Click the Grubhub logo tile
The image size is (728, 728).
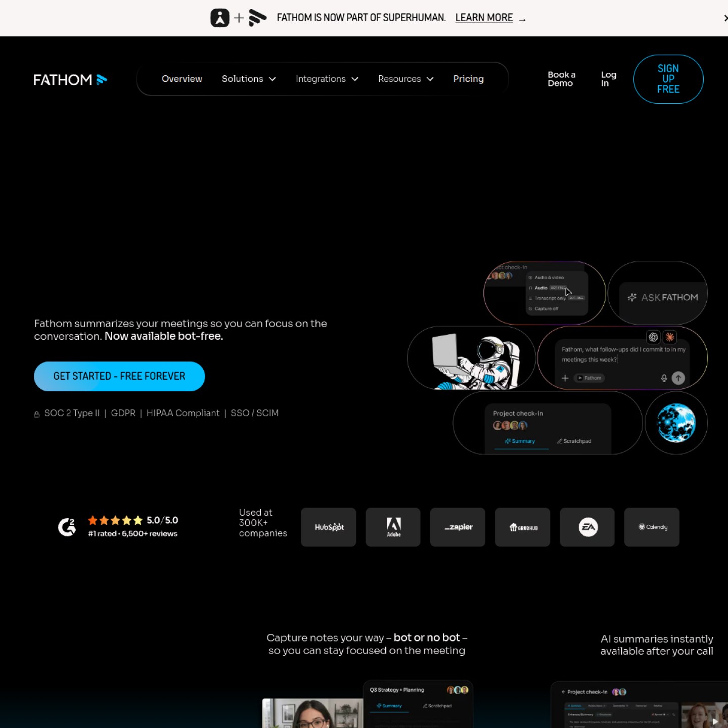click(x=522, y=527)
